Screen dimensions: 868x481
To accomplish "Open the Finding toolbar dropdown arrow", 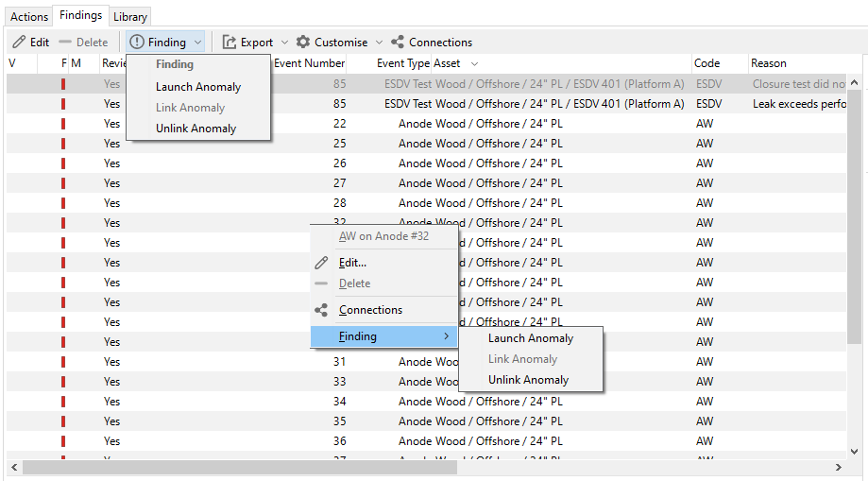I will (x=197, y=43).
